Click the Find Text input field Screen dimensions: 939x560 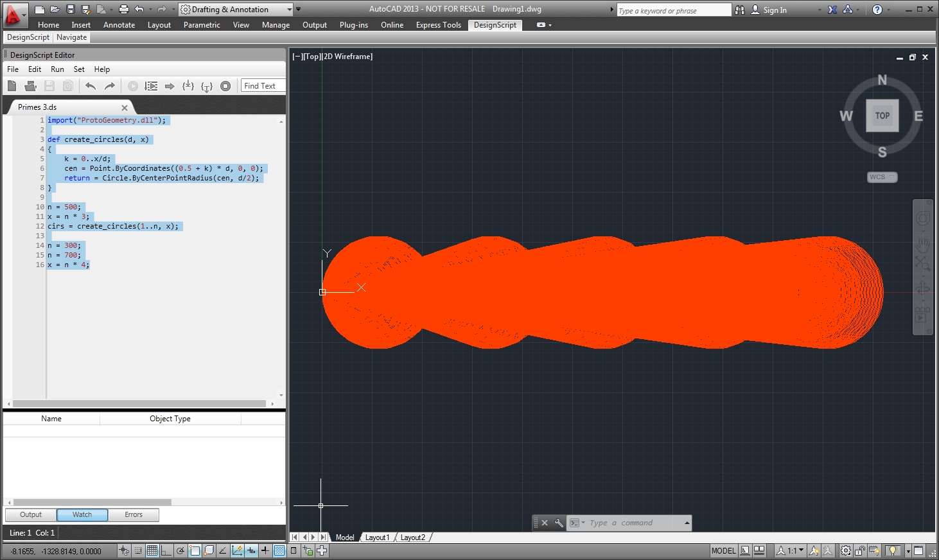[x=263, y=86]
